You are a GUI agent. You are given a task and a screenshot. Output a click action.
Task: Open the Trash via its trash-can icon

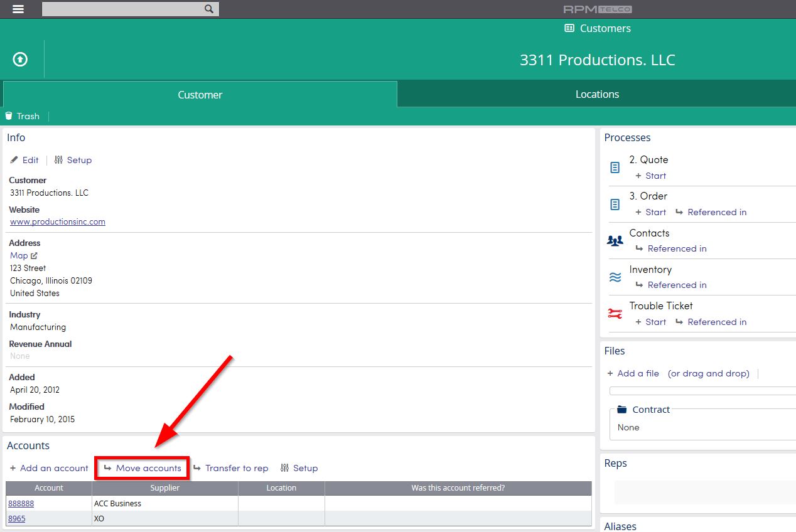coord(9,116)
